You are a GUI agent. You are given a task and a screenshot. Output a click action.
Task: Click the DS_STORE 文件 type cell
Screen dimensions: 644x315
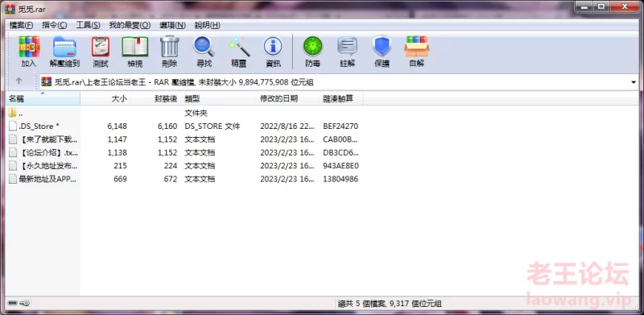coord(213,126)
